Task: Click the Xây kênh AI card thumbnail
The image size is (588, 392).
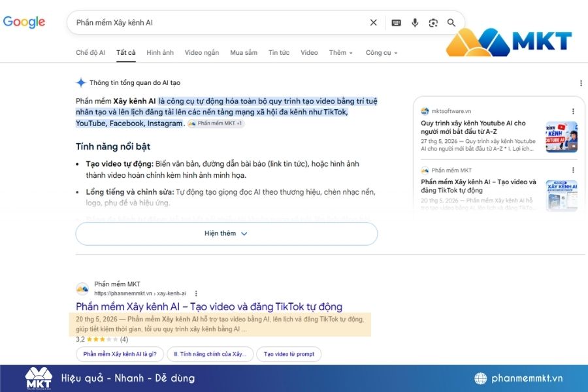Action: coord(561,195)
